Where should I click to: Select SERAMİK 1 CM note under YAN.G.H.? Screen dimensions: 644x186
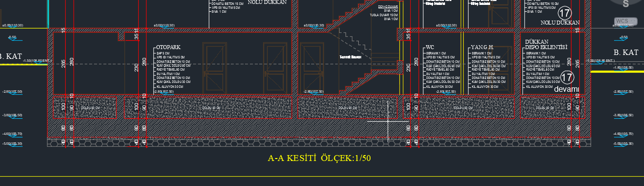[482, 53]
